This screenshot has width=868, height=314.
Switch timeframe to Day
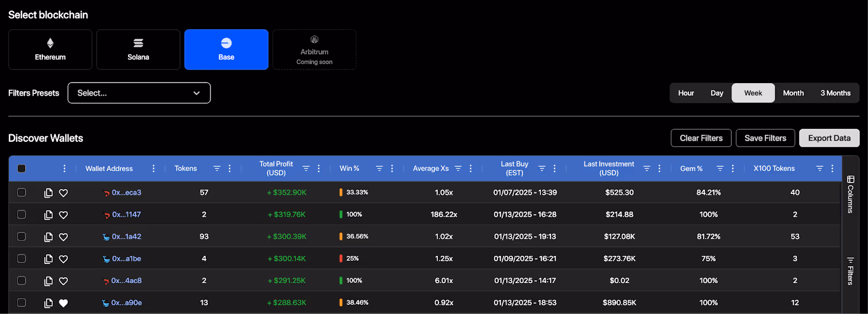click(717, 93)
